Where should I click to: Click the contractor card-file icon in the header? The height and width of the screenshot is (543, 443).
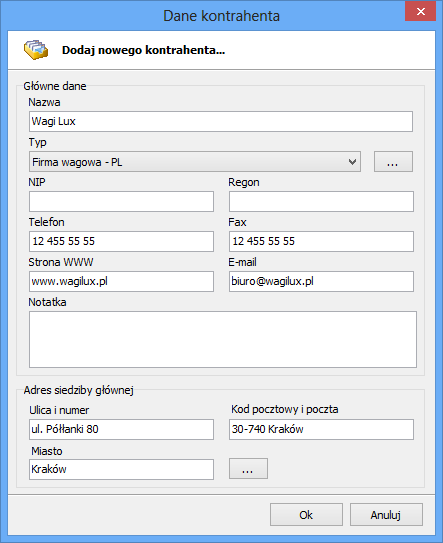pos(36,50)
